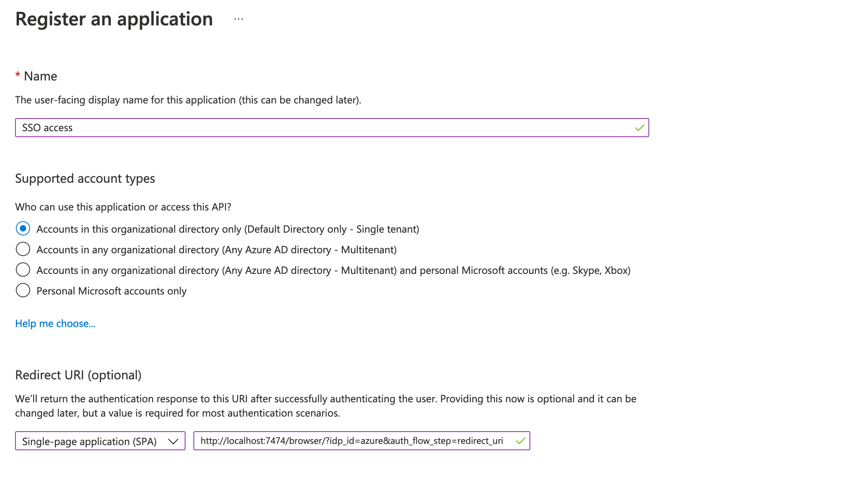Choose "Personal Microsoft accounts only"
The height and width of the screenshot is (478, 868).
tap(23, 290)
